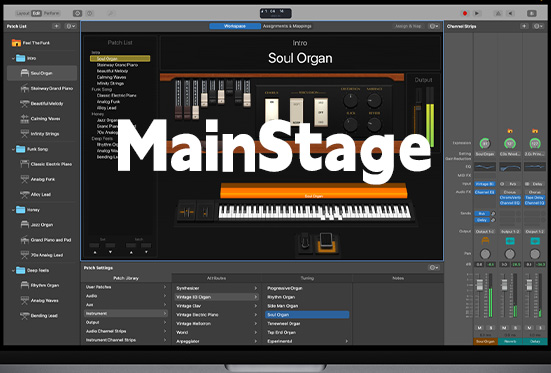The image size is (551, 373).
Task: Click the orange organ icon on Soul Organ strip
Action: pyautogui.click(x=485, y=241)
